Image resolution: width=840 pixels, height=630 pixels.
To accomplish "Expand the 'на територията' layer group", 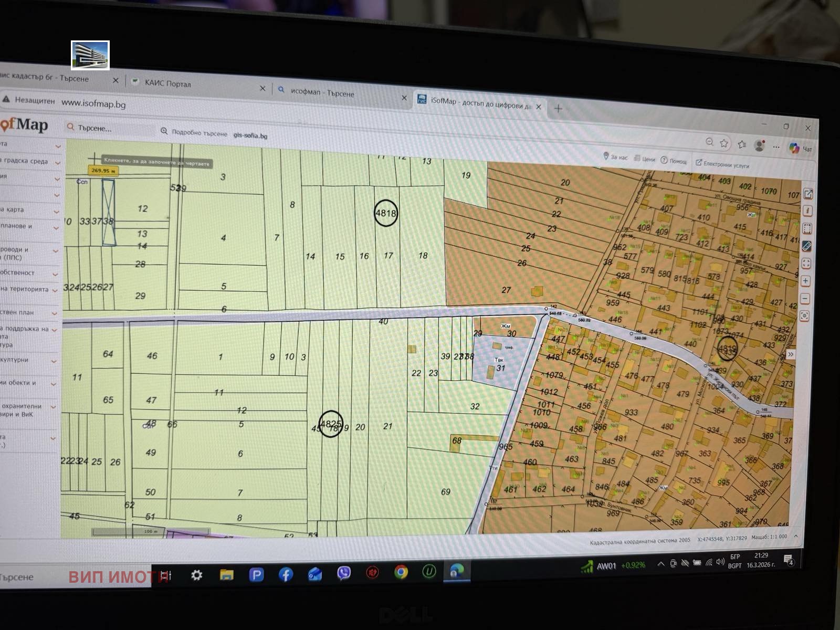I will pyautogui.click(x=55, y=290).
